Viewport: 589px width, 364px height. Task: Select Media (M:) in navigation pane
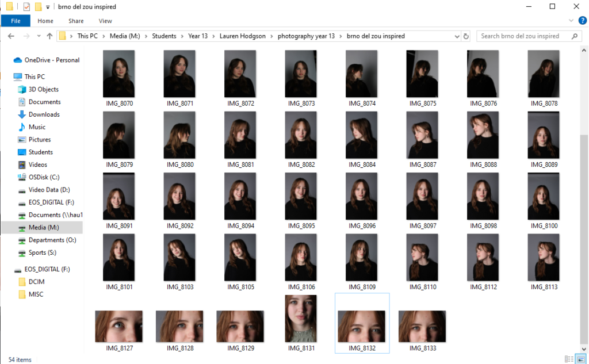[42, 228]
